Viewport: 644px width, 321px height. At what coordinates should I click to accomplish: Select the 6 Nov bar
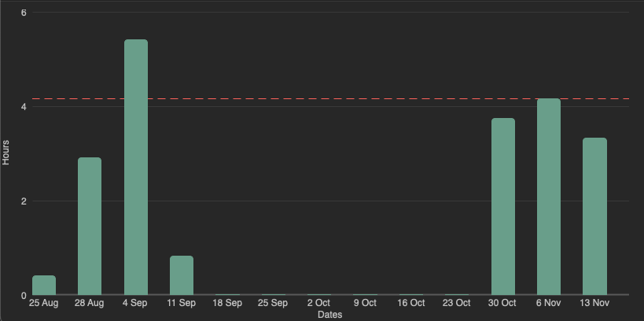[x=549, y=197]
